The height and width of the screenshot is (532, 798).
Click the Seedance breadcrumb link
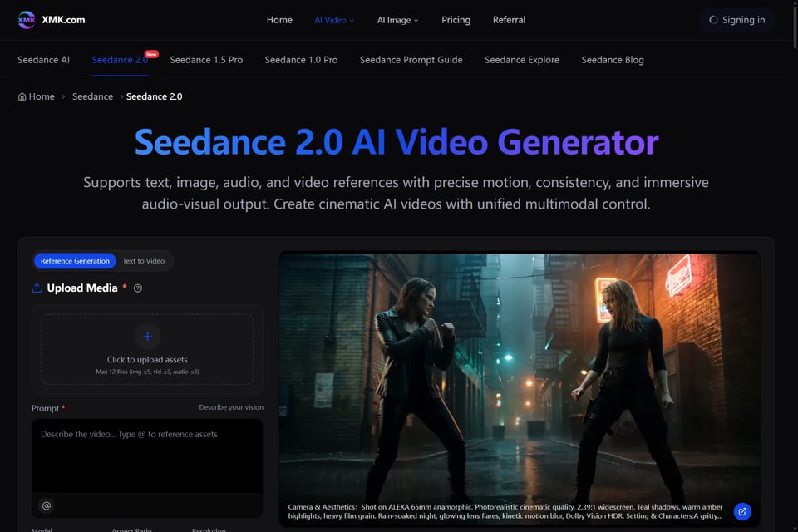tap(92, 96)
